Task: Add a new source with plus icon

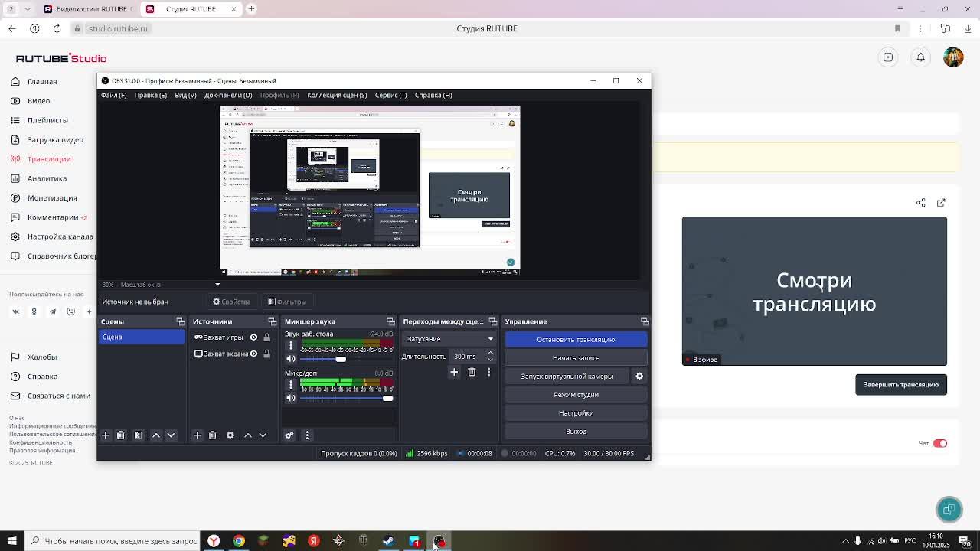Action: point(198,435)
